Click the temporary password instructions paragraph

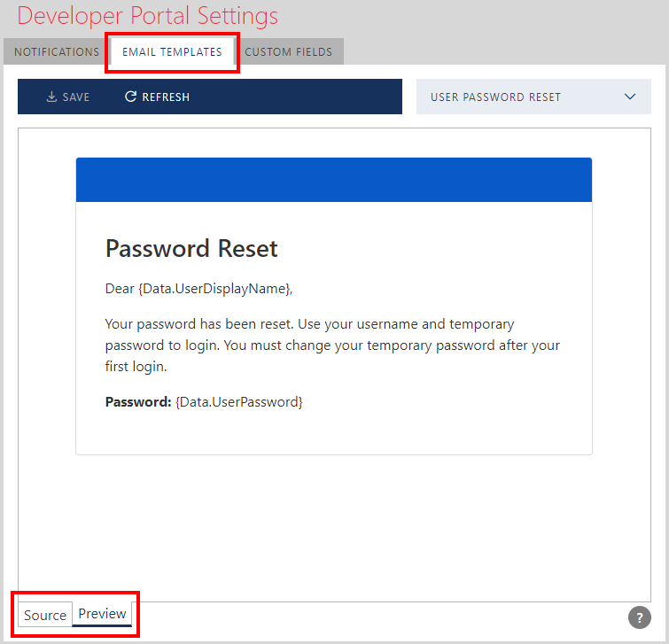[x=332, y=345]
